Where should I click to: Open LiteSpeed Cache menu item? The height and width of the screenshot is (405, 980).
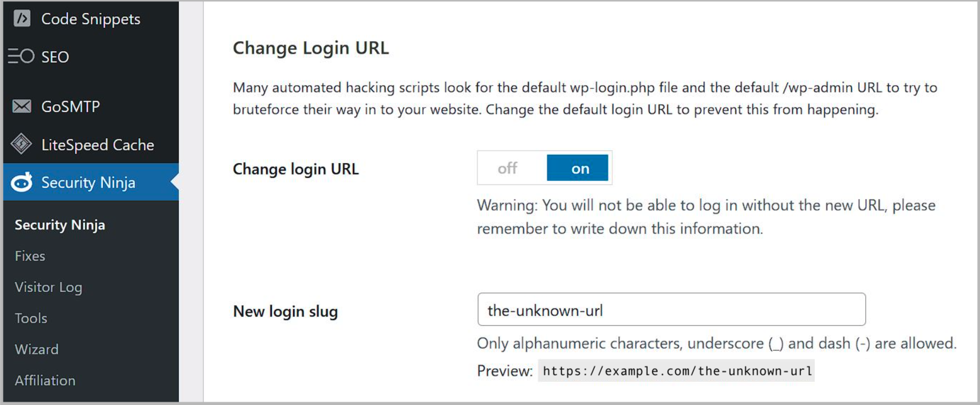point(97,145)
